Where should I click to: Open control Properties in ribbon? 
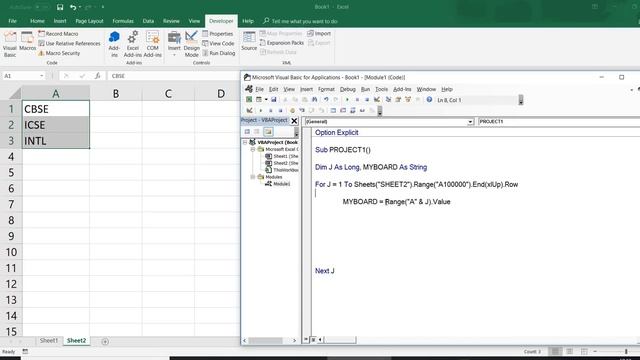pyautogui.click(x=218, y=34)
